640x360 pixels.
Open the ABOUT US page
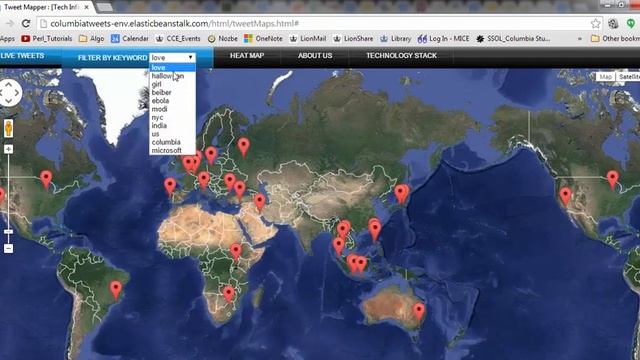[315, 56]
